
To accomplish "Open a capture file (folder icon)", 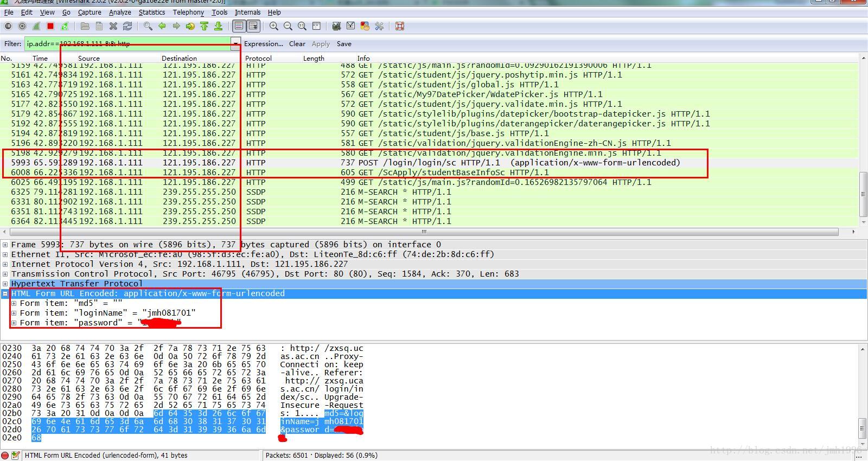I will pyautogui.click(x=85, y=26).
